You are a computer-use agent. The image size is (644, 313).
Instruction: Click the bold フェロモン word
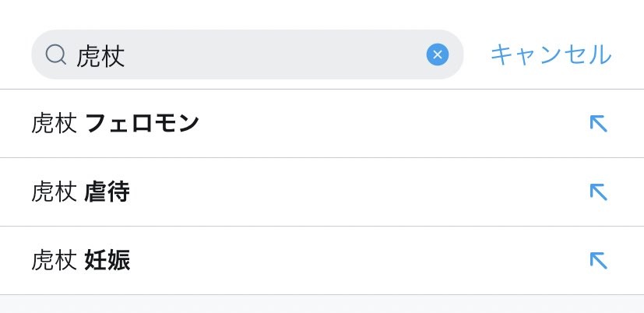[x=143, y=123]
